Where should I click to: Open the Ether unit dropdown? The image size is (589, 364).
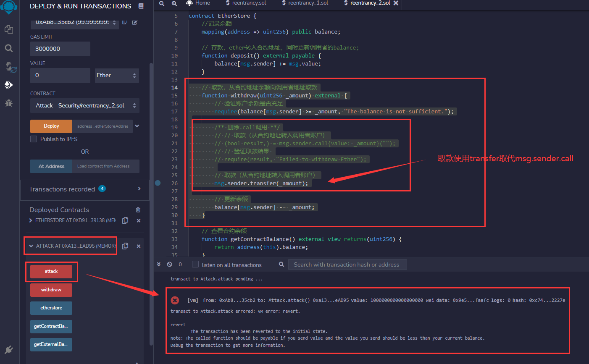tap(116, 76)
